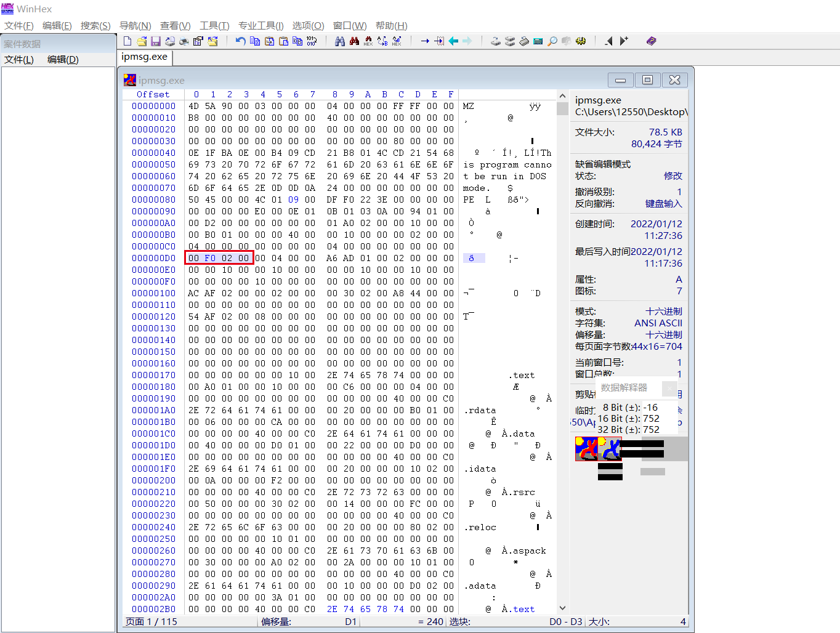Open the 专业工具(I) menu
840x633 pixels.
pyautogui.click(x=261, y=26)
